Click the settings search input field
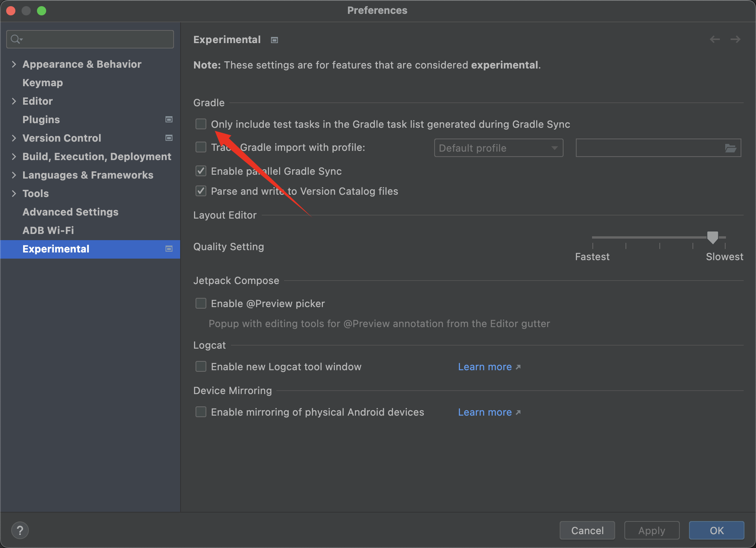This screenshot has width=756, height=548. tap(96, 39)
